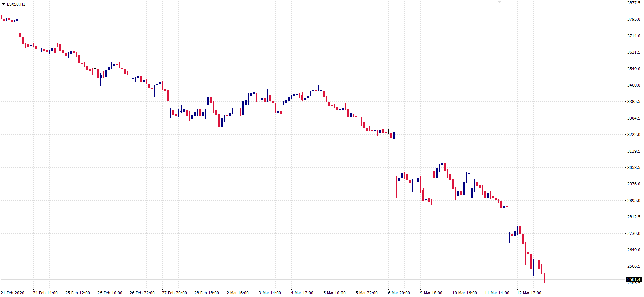Select the 3 Mar 14:00 time label

click(x=270, y=293)
